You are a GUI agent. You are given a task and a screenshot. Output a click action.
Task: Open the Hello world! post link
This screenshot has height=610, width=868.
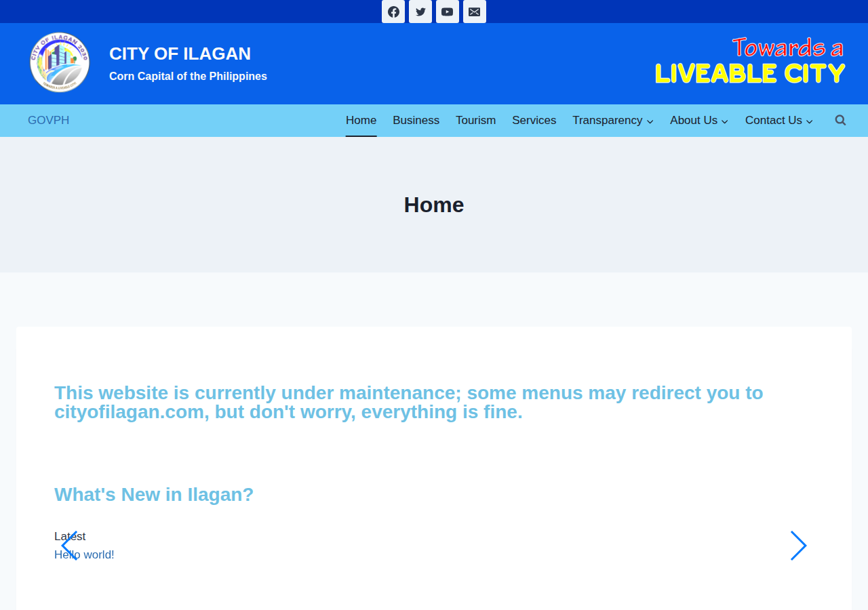(84, 554)
